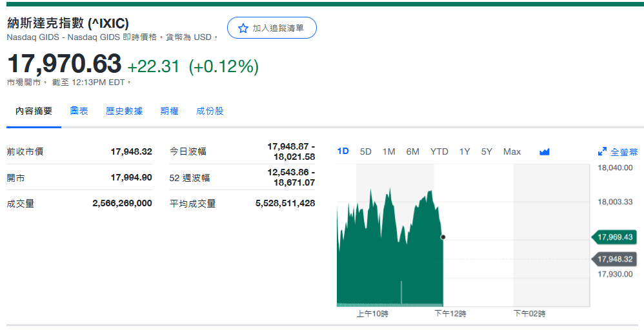Viewport: 644px width, 330px height.
Task: Switch to the 圖表 tab
Action: click(x=79, y=111)
